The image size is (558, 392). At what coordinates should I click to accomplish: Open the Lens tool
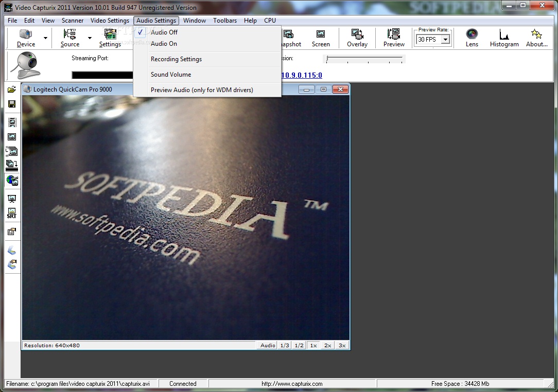(472, 38)
